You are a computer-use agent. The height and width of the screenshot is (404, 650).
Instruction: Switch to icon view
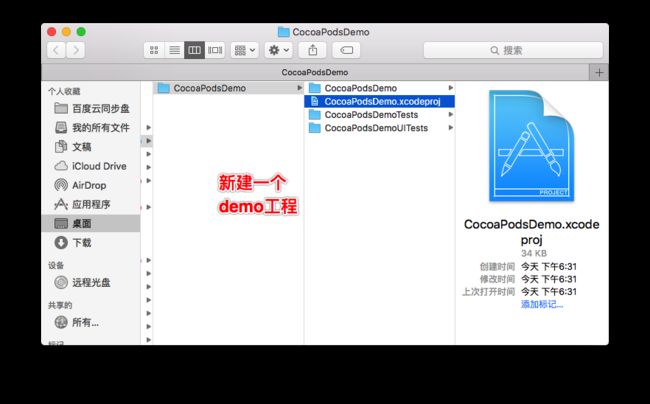pyautogui.click(x=154, y=51)
